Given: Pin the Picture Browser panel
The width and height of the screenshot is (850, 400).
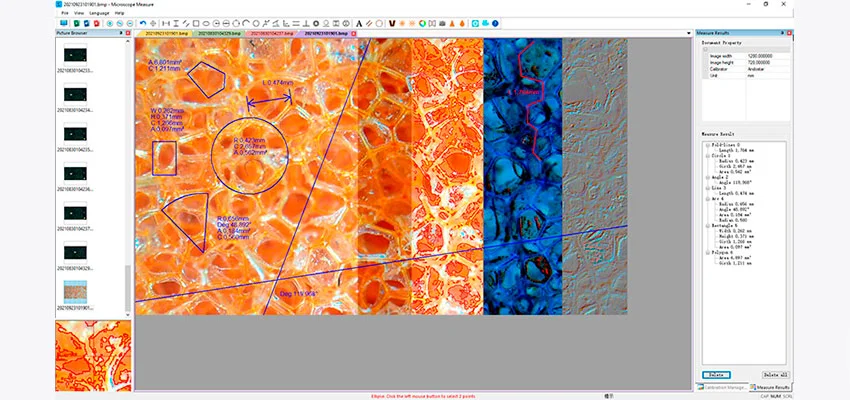Looking at the screenshot, I should [x=121, y=33].
